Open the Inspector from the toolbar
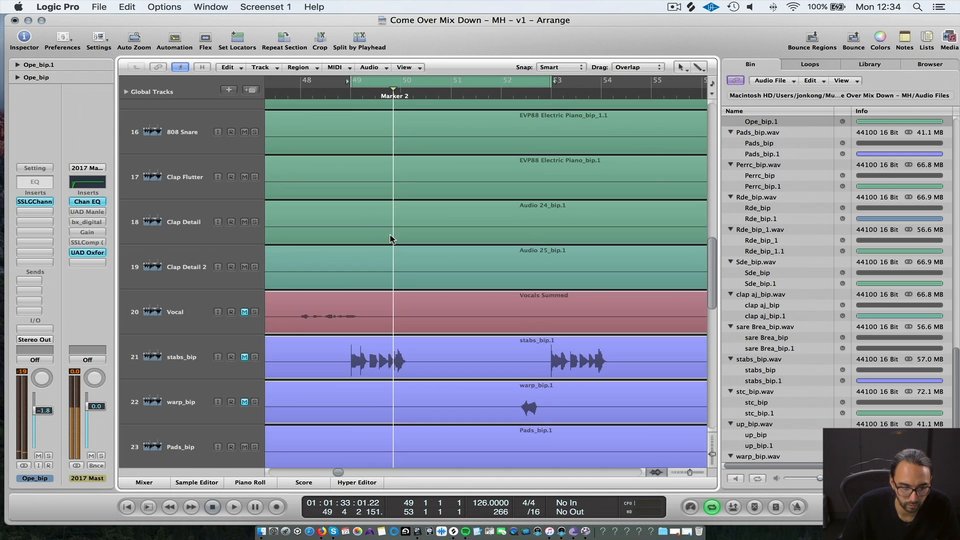Image resolution: width=960 pixels, height=540 pixels. point(24,40)
